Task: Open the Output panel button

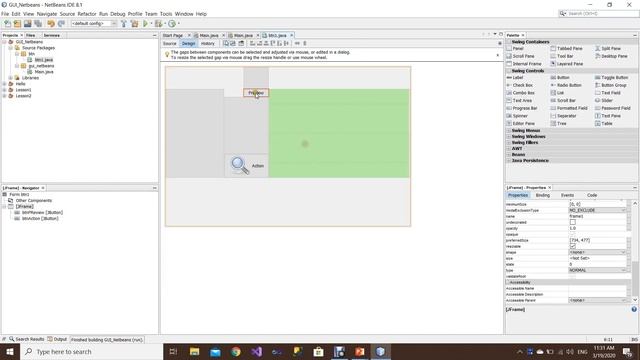Action: pos(57,339)
